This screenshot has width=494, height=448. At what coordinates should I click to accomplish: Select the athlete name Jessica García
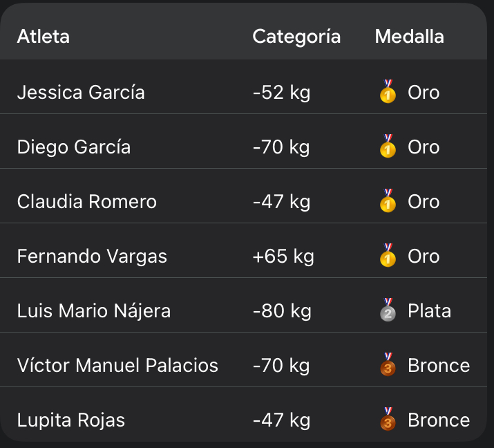pyautogui.click(x=81, y=93)
